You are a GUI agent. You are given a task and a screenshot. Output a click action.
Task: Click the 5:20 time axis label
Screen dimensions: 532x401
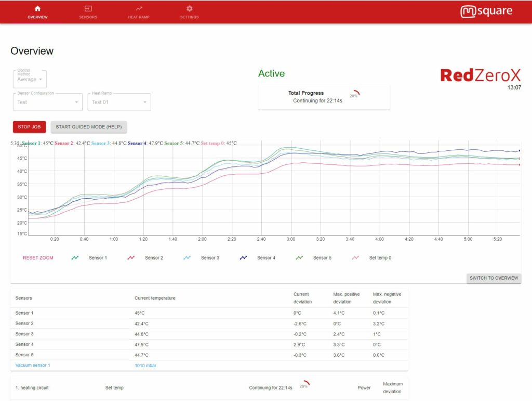497,239
